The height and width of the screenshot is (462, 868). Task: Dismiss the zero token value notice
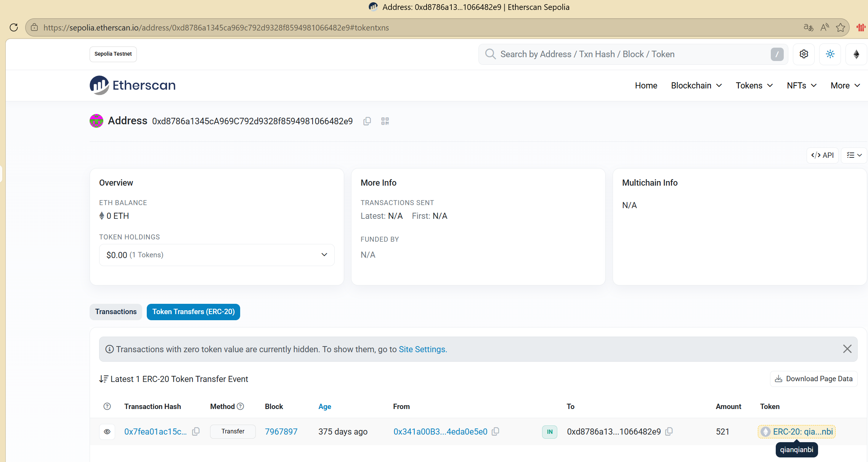[x=847, y=349]
